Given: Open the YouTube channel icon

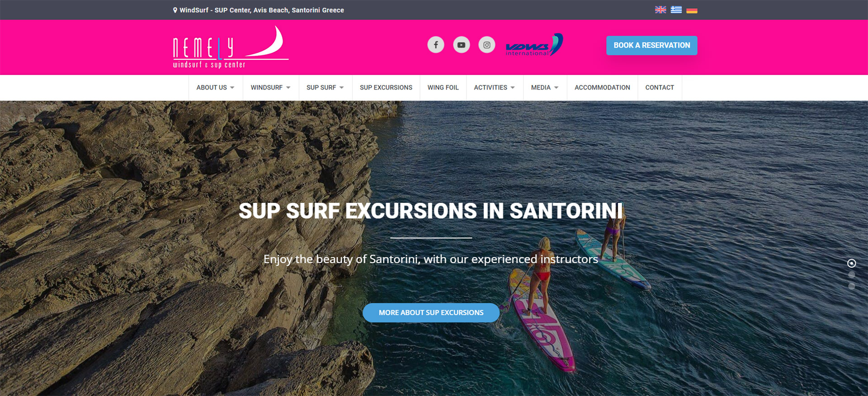Looking at the screenshot, I should coord(461,45).
